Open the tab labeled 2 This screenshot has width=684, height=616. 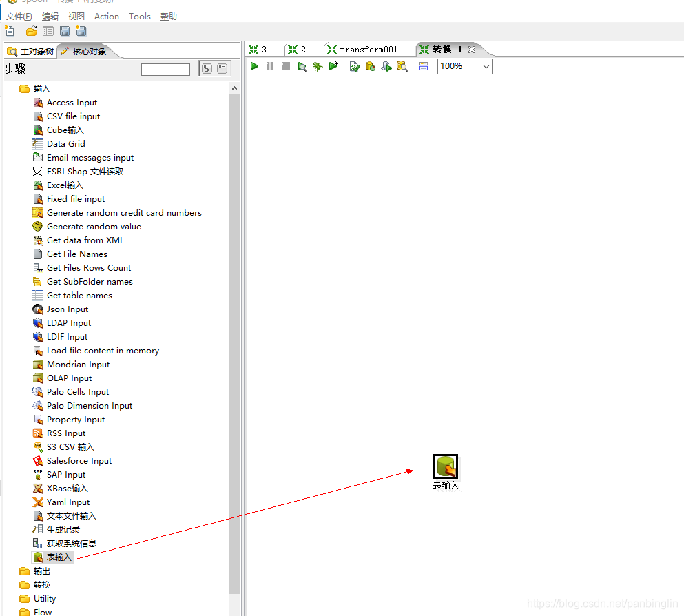298,50
